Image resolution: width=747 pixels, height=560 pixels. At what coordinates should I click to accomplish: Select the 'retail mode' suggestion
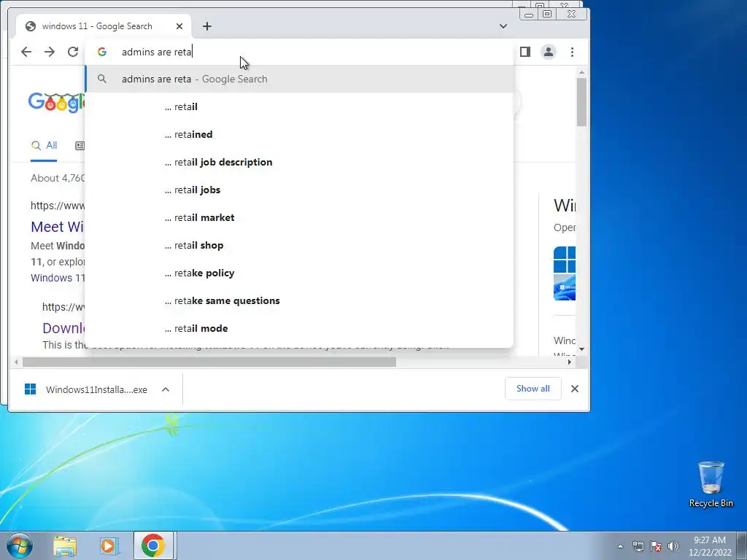[x=300, y=328]
